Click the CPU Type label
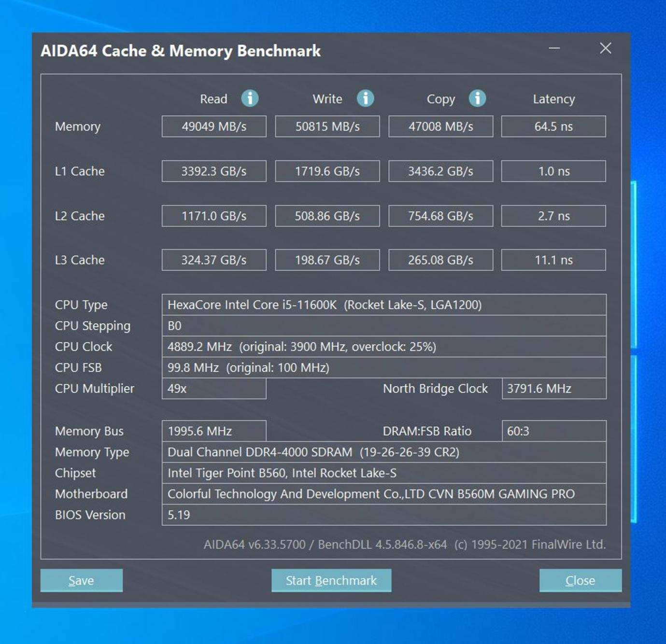The image size is (666, 644). [x=81, y=306]
